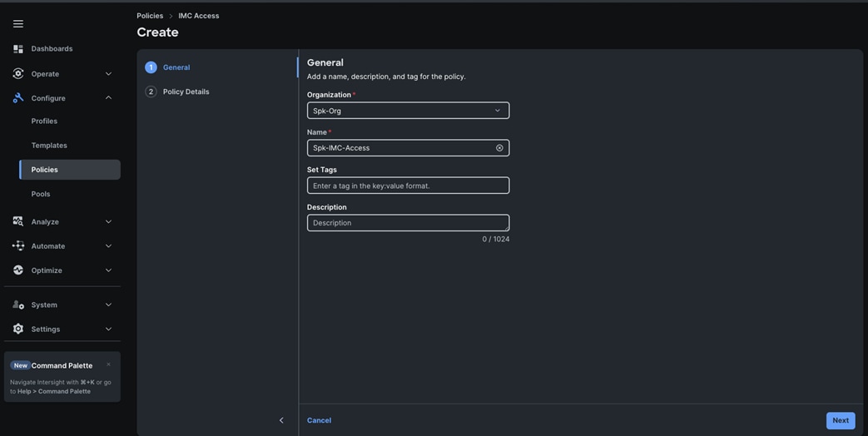Click the Cancel link
The height and width of the screenshot is (436, 868).
coord(320,420)
